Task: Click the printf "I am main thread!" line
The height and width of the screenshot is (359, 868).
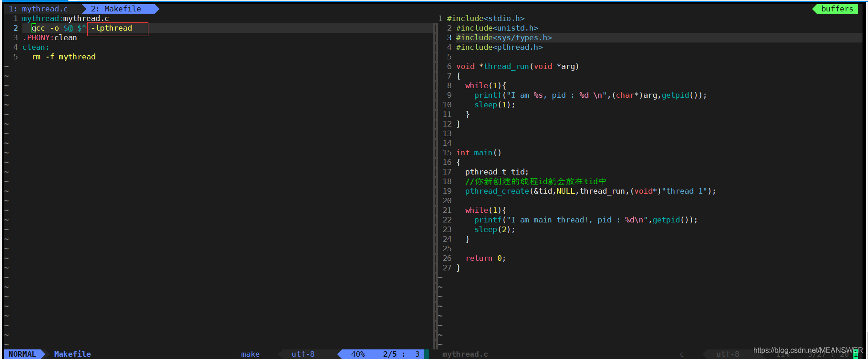Action: coord(586,220)
